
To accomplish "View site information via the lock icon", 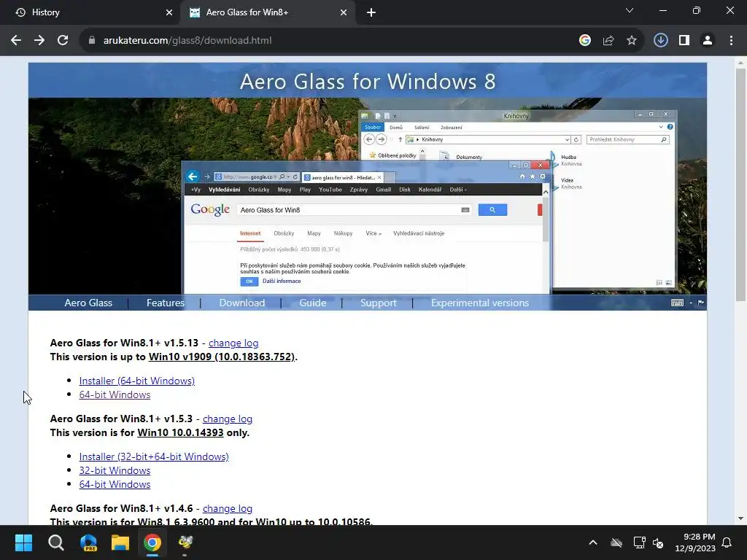I will click(x=92, y=41).
